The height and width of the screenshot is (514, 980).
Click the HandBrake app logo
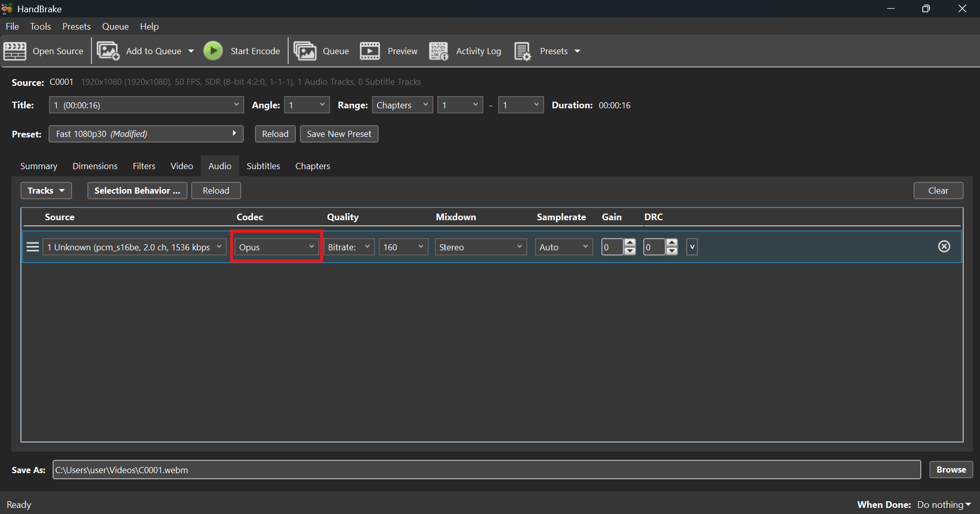7,9
